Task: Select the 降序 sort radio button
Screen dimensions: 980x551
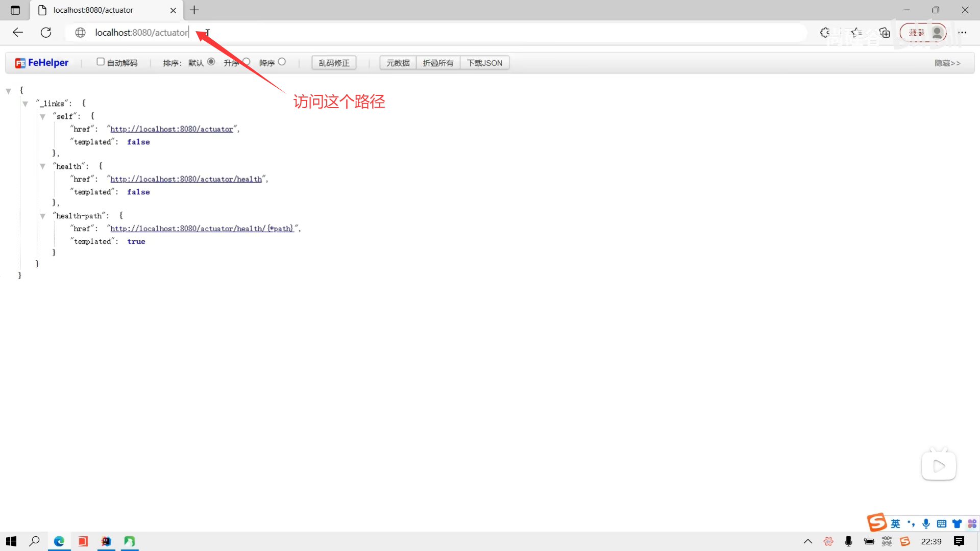Action: coord(282,62)
